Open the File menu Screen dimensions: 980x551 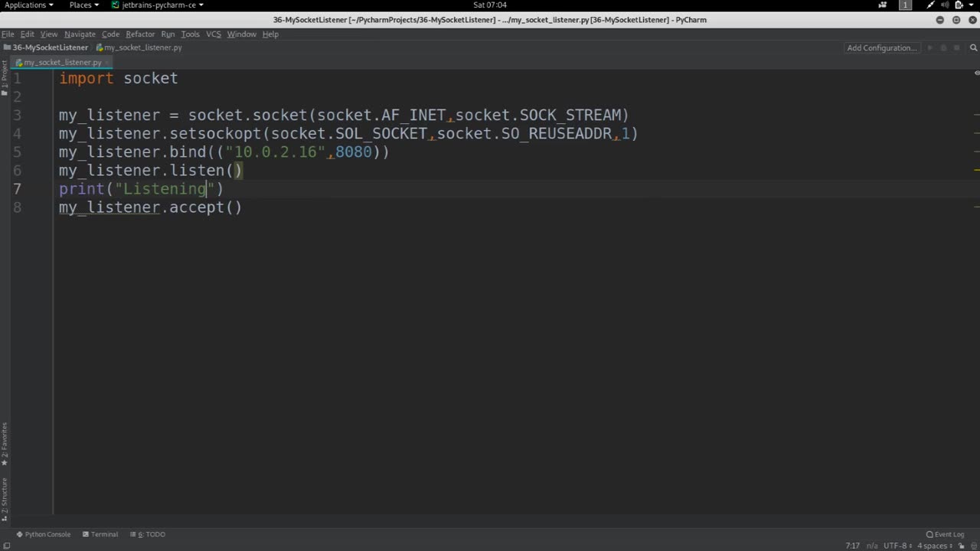[x=8, y=34]
